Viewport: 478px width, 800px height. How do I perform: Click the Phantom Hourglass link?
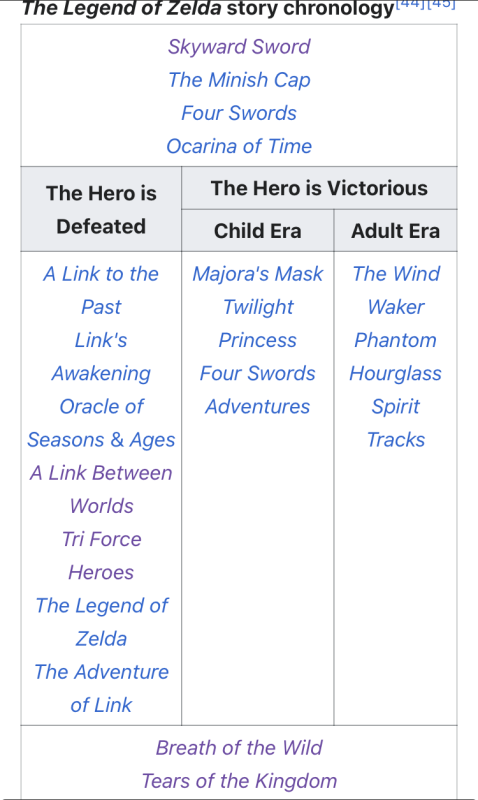pos(396,356)
